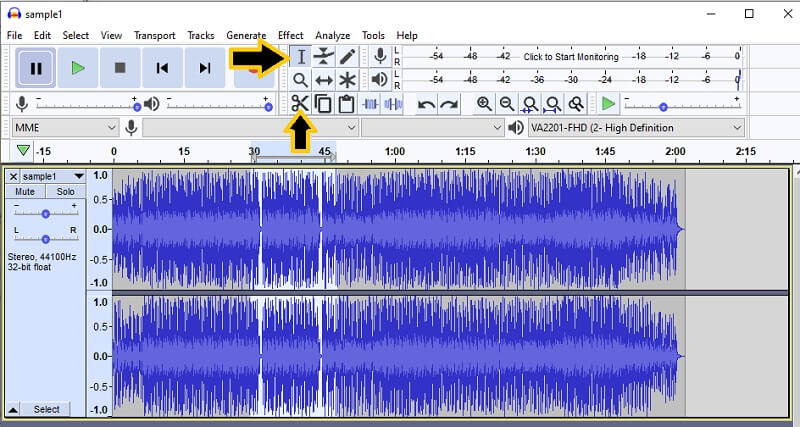Close the sample1 track with the X
This screenshot has width=800, height=427.
[x=13, y=177]
